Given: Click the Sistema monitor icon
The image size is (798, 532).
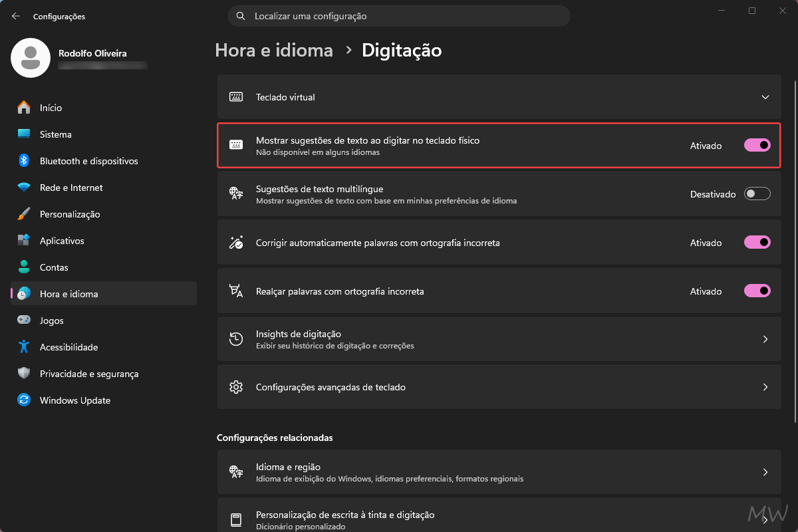Looking at the screenshot, I should [24, 134].
